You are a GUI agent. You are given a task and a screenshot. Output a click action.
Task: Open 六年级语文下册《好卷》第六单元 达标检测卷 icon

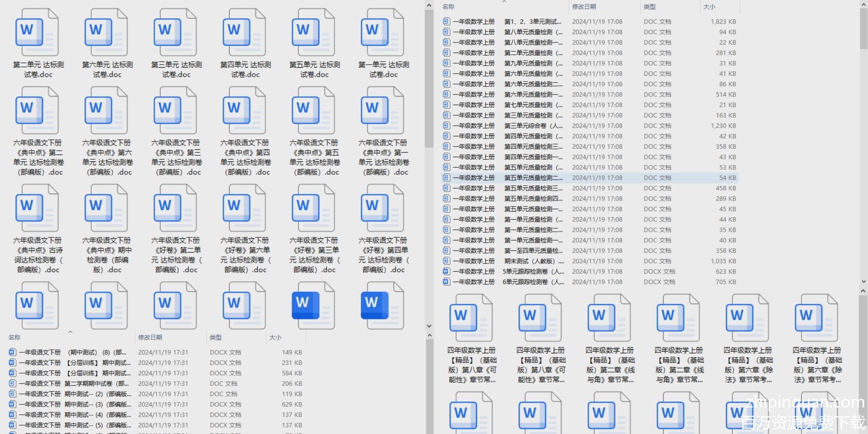coord(244,208)
